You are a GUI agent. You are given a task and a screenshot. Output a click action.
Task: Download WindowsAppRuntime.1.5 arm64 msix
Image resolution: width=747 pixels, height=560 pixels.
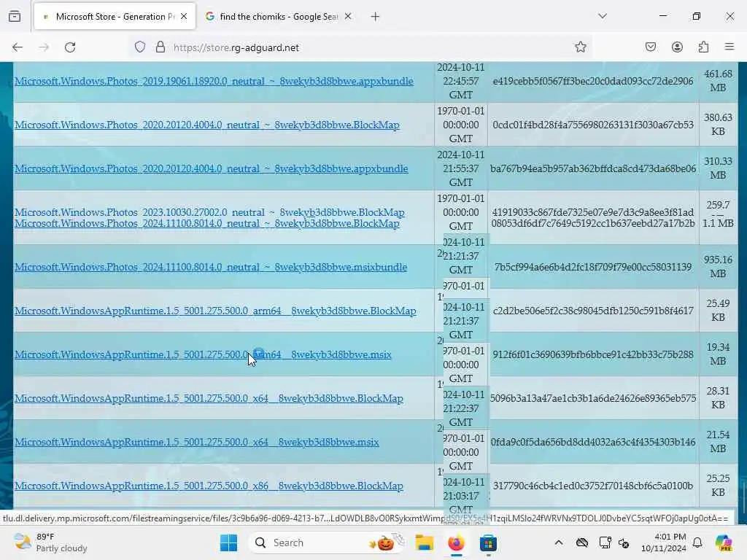(x=203, y=355)
